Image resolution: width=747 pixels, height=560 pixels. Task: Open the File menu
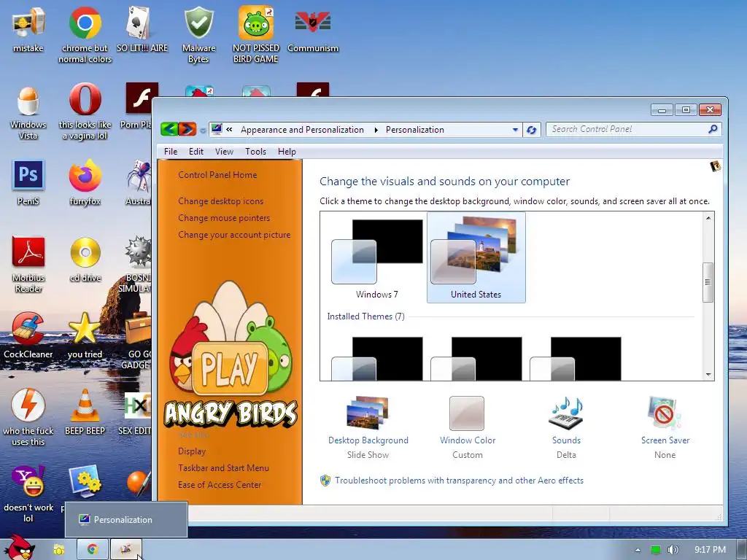tap(171, 152)
